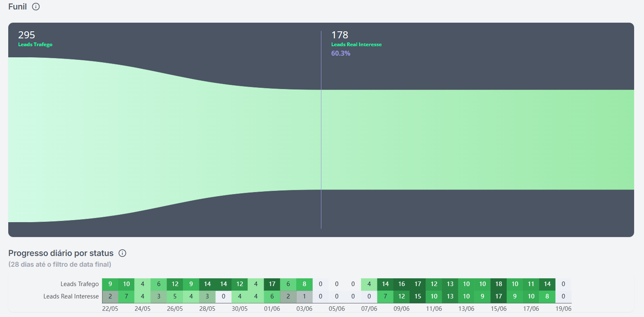This screenshot has height=317, width=644.
Task: Click Leads Real Interesse cell for 03/06
Action: pos(304,296)
